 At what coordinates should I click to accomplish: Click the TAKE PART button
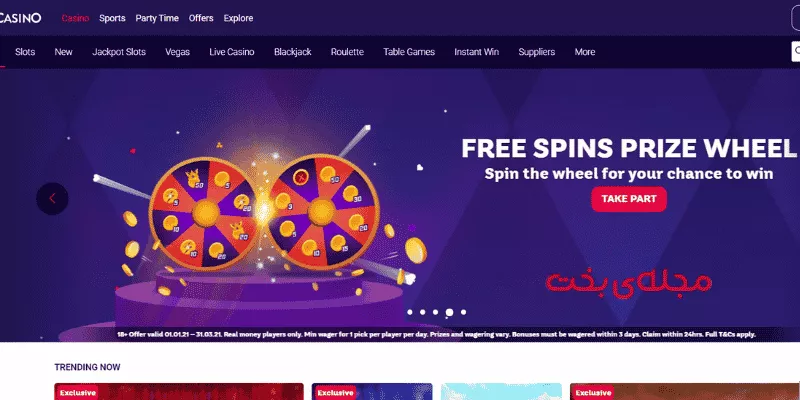click(629, 199)
